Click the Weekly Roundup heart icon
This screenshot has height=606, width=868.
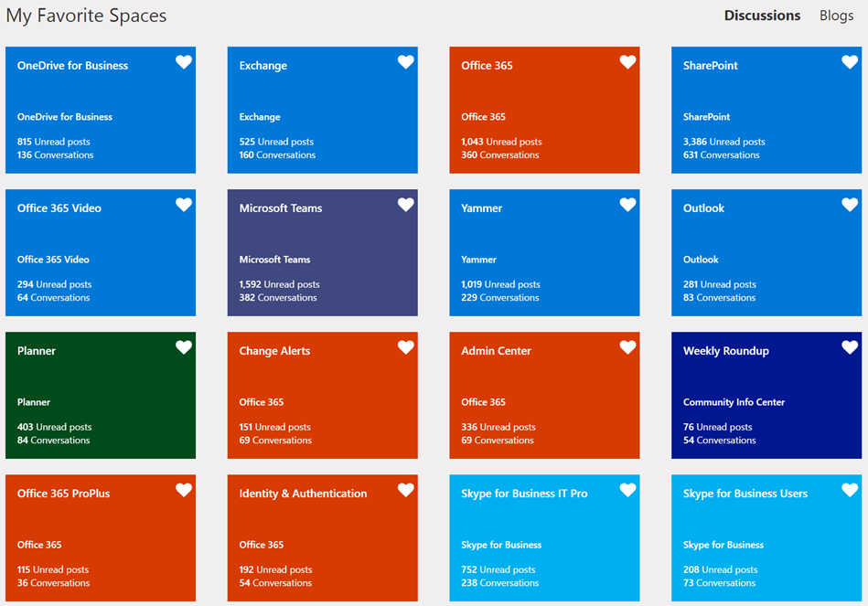[x=850, y=347]
